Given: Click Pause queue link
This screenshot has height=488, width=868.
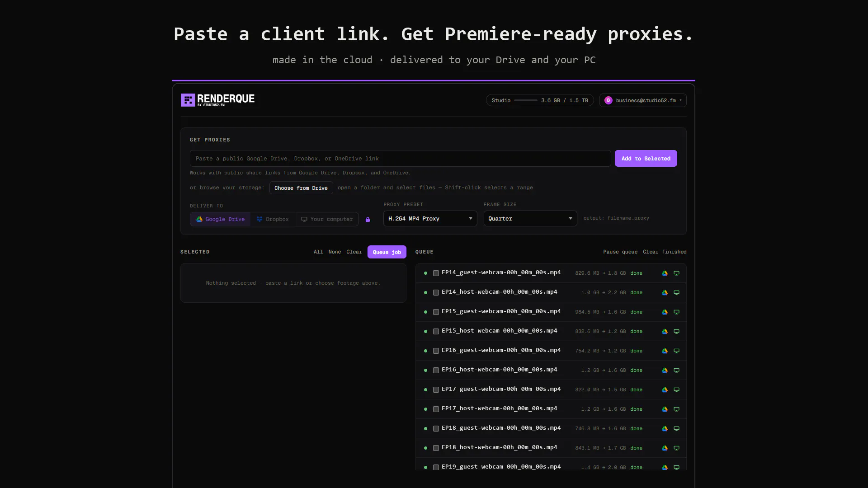Looking at the screenshot, I should pos(620,252).
